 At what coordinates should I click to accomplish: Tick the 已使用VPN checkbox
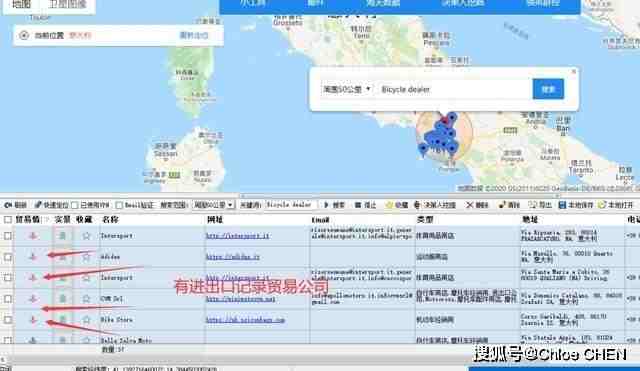[75, 205]
